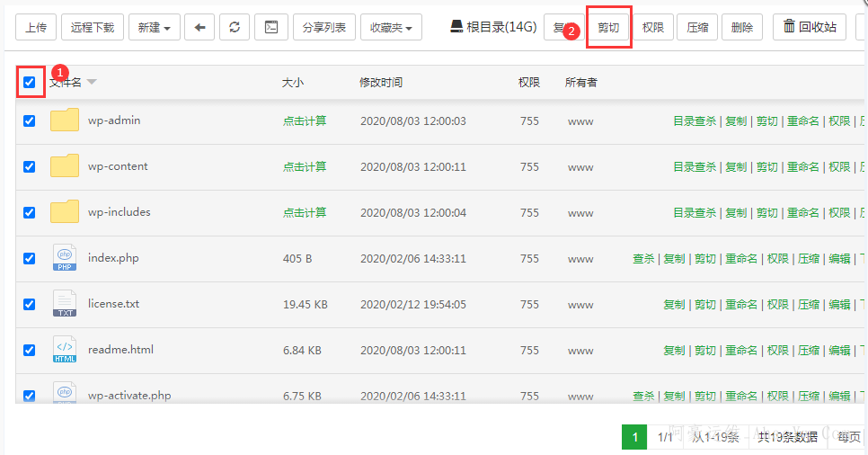The image size is (868, 455).
Task: Open the 回收站 recycle bin
Action: pos(810,28)
